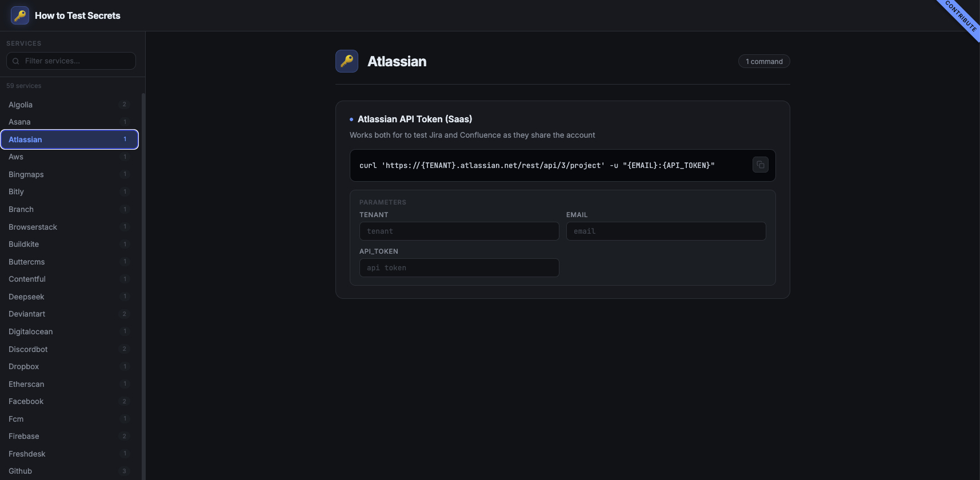Click the 'Works both for to test Jira' description
The height and width of the screenshot is (480, 980).
(x=473, y=135)
